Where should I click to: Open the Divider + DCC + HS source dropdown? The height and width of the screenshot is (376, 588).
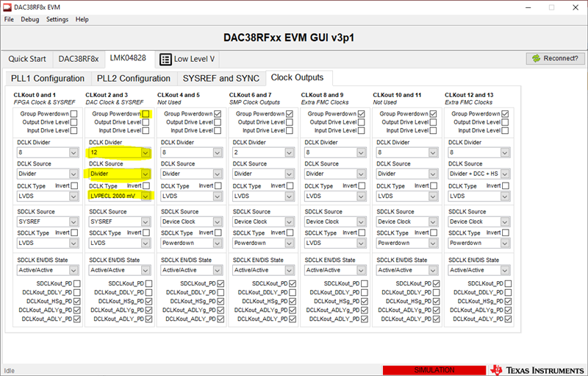[x=479, y=174]
